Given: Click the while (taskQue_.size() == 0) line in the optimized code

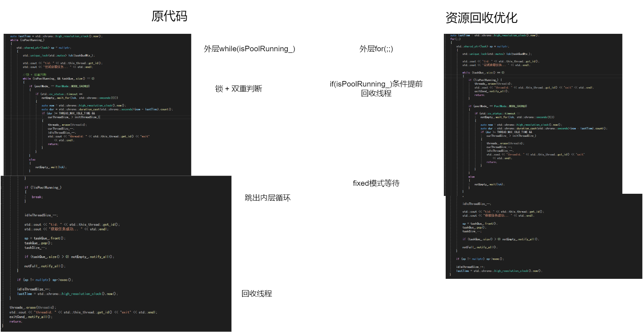Looking at the screenshot, I should pos(483,72).
